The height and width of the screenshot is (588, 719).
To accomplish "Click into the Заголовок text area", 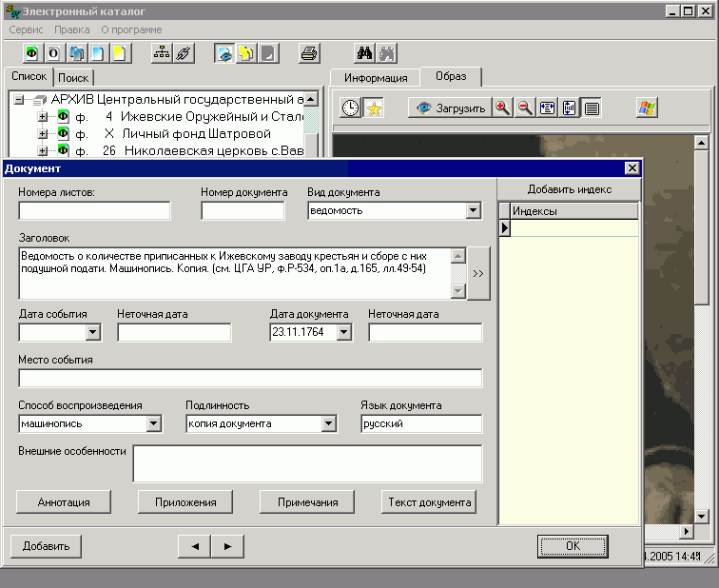I will click(x=236, y=273).
